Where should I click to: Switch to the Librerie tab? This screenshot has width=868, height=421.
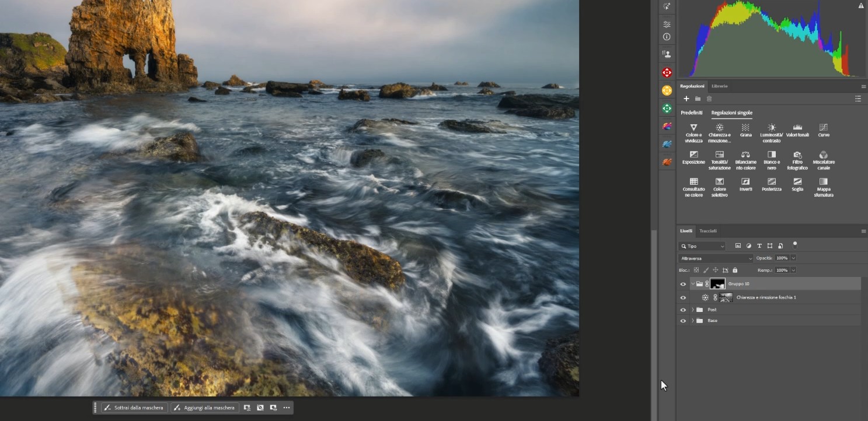coord(719,86)
